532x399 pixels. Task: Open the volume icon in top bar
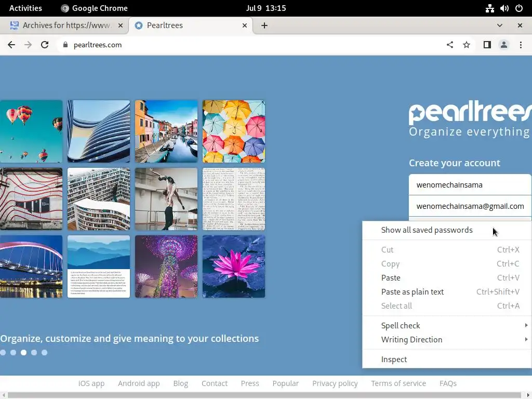(504, 8)
